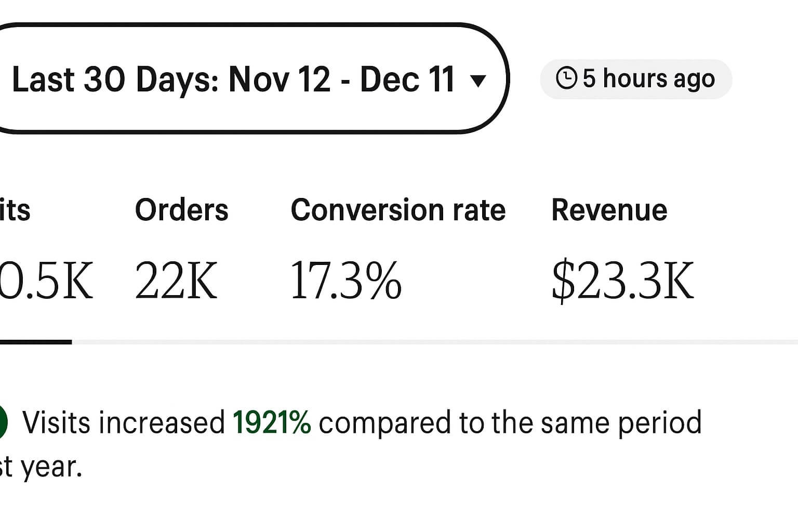The image size is (798, 532).
Task: Click the 22K orders value
Action: pyautogui.click(x=176, y=281)
